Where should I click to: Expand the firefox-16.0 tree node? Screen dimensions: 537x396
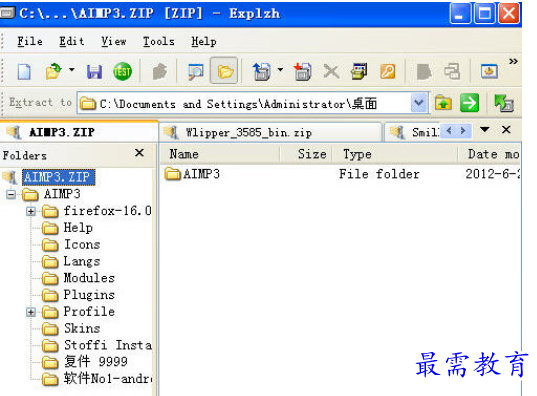tap(31, 211)
